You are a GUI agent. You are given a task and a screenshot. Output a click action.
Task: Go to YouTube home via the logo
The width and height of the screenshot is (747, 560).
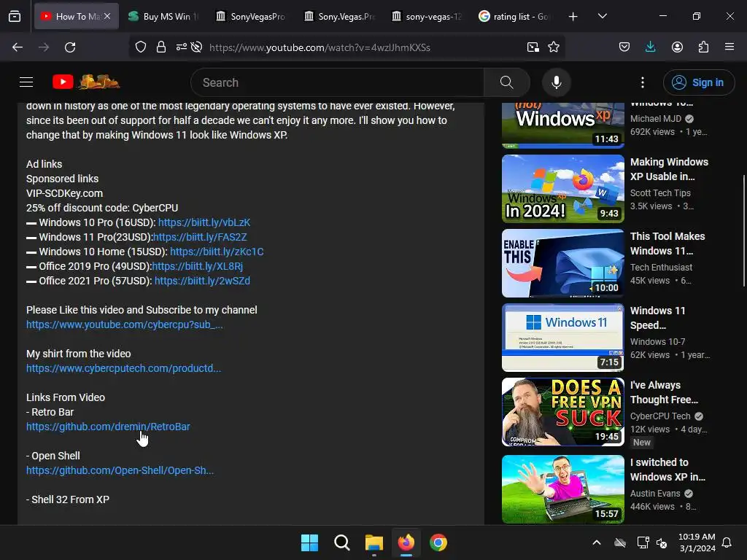click(x=86, y=82)
